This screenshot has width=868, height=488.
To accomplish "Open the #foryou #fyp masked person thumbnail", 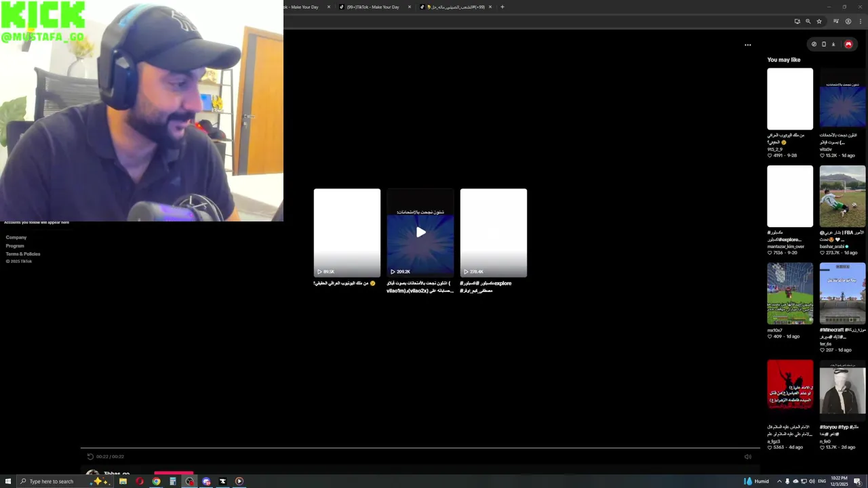I will coord(842,390).
